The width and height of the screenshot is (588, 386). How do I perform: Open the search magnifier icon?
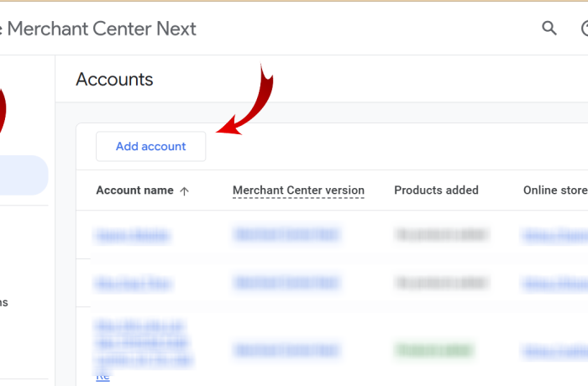(x=549, y=29)
